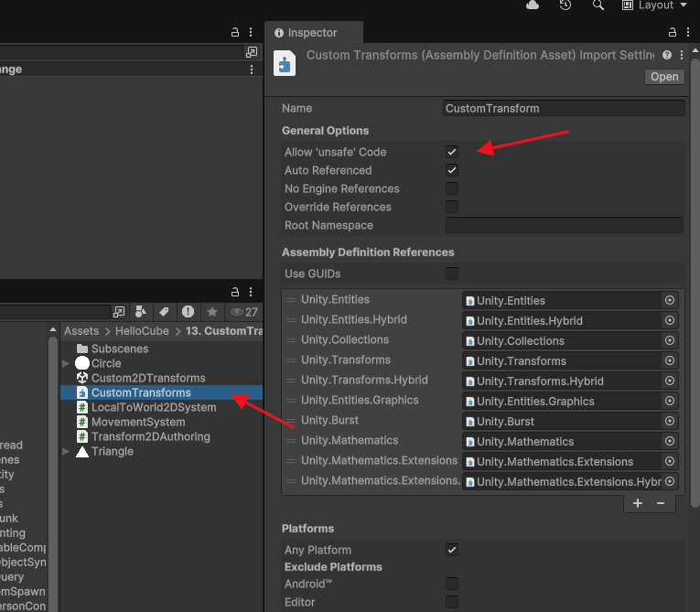
Task: Open object picker for Unity.Transforms reference
Action: tap(670, 360)
